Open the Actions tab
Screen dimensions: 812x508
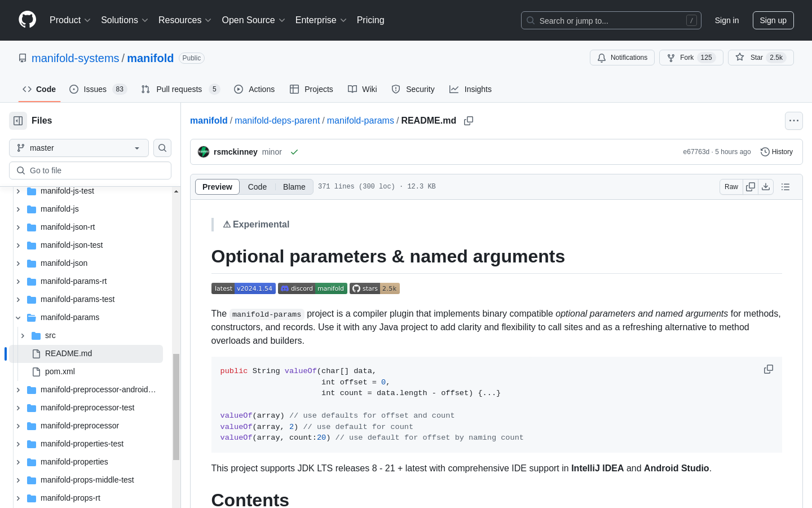(x=254, y=89)
